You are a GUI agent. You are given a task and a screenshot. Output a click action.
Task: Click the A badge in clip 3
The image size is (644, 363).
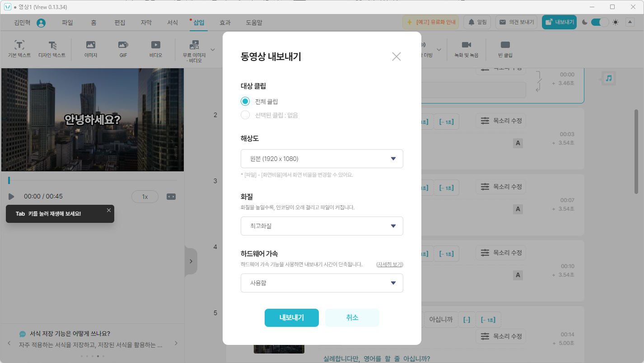click(x=518, y=209)
